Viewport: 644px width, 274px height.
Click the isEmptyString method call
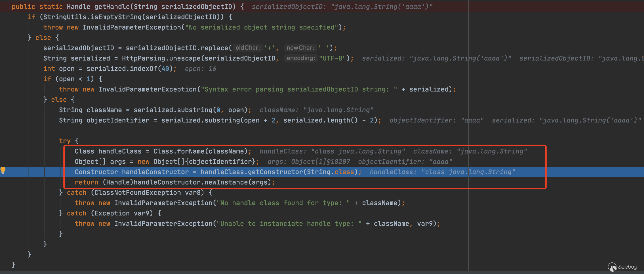116,17
